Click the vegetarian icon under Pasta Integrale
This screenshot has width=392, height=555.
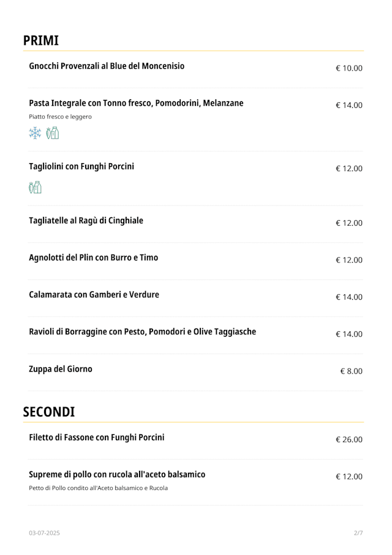tap(53, 133)
